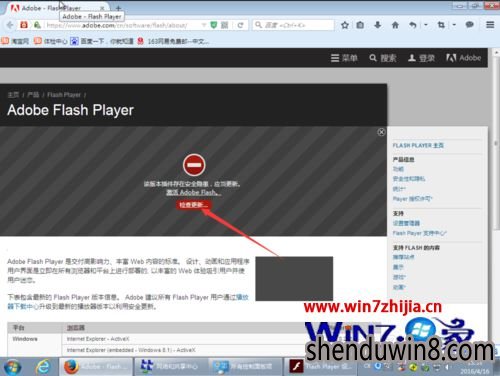Click the 激活 Adobe Flash link
This screenshot has height=376, width=500.
pos(194,193)
